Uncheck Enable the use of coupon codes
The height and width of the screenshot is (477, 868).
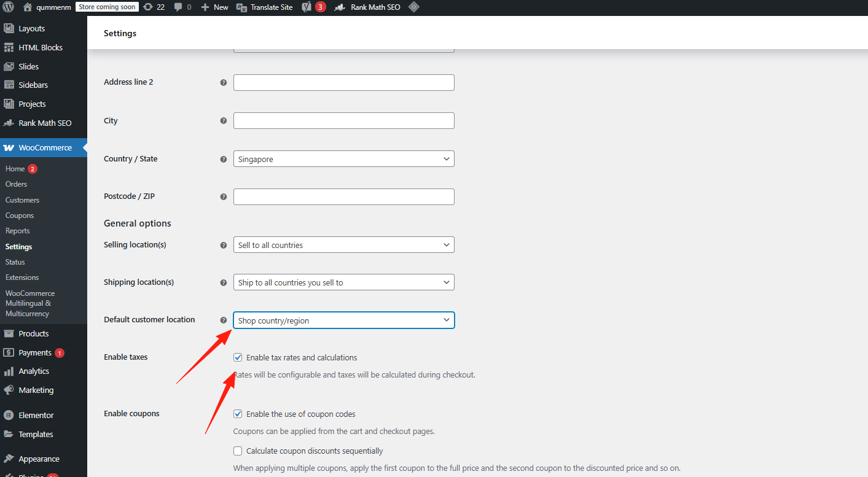click(x=238, y=414)
